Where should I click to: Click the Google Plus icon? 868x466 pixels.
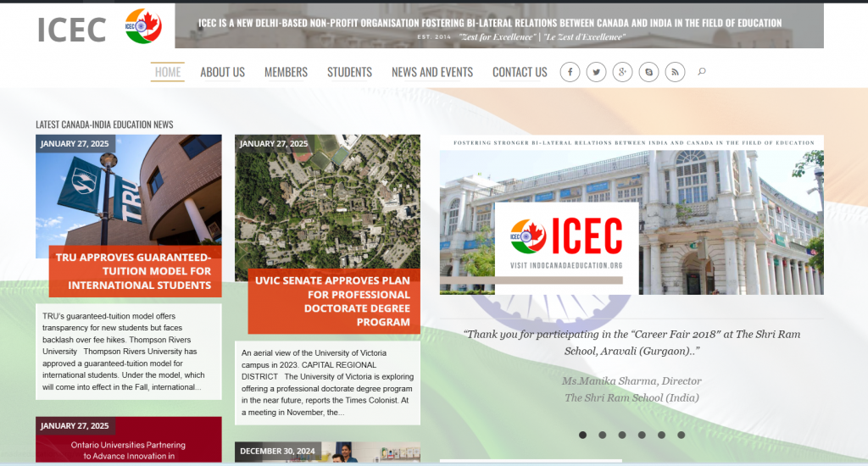click(x=622, y=72)
